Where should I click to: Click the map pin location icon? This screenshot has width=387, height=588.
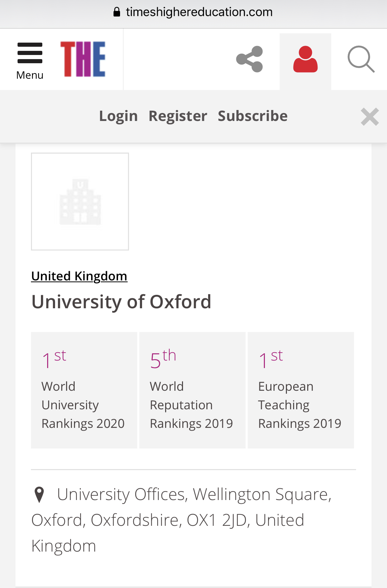[x=40, y=495]
